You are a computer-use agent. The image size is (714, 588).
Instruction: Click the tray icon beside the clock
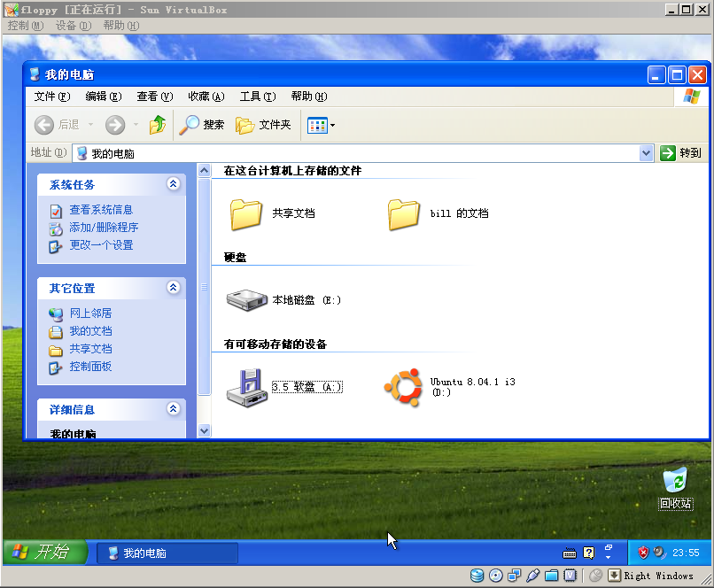pyautogui.click(x=659, y=553)
